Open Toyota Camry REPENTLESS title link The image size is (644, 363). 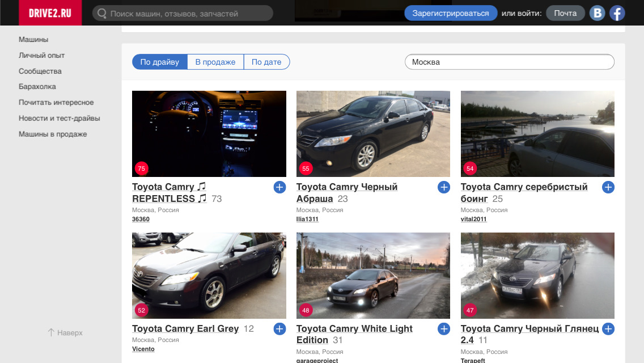tap(169, 193)
